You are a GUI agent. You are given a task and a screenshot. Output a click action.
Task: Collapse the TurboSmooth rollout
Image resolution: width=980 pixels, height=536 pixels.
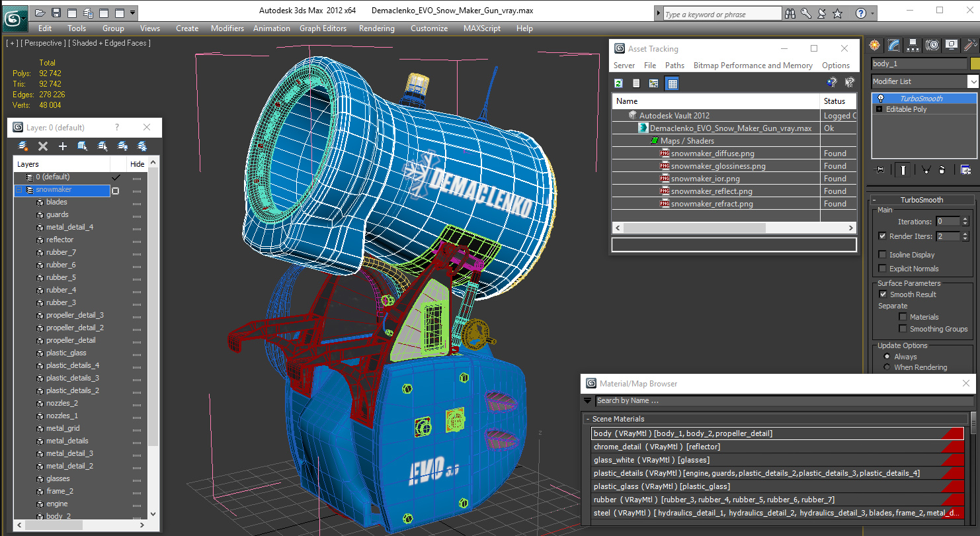coord(874,200)
